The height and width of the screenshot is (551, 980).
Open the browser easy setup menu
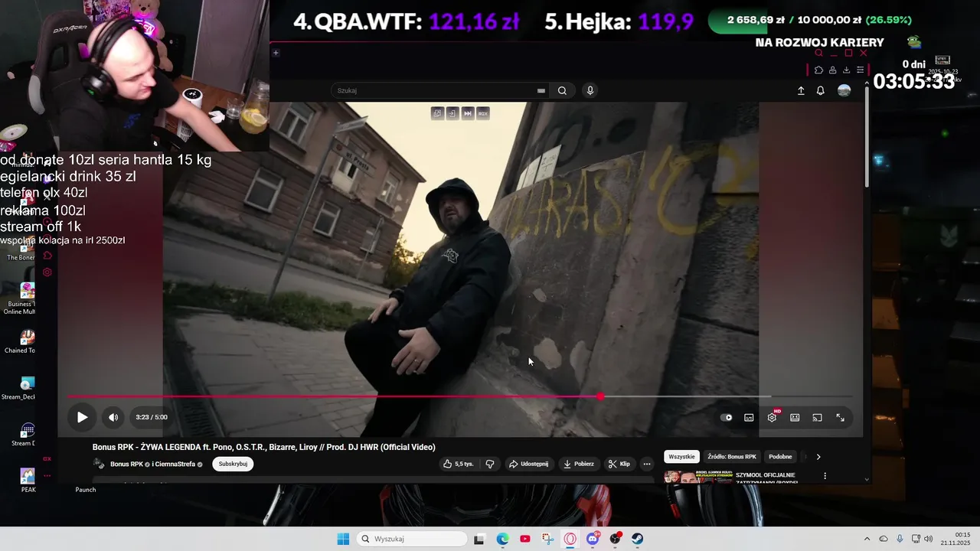pos(860,70)
